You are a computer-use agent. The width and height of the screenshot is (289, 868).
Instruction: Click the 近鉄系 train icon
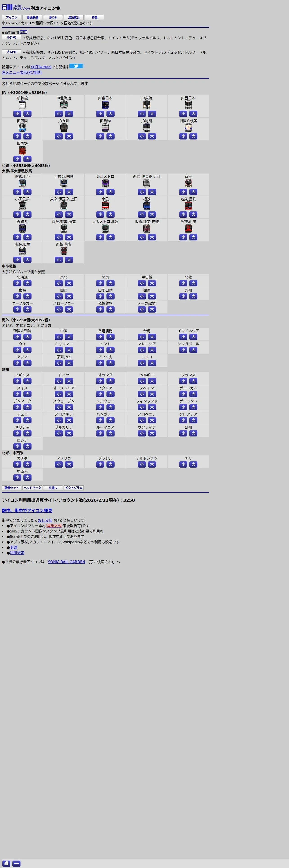click(x=22, y=228)
